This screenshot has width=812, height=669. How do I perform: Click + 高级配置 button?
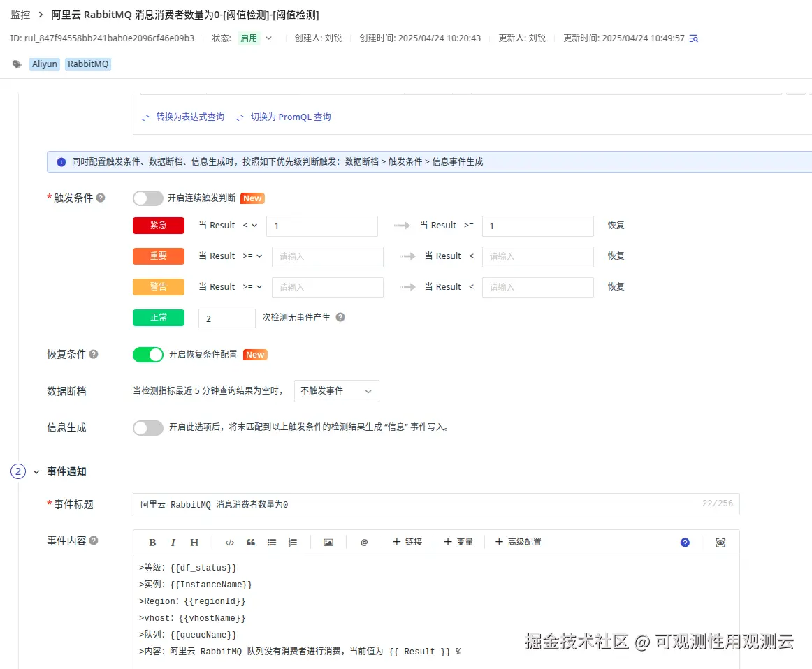tap(519, 542)
